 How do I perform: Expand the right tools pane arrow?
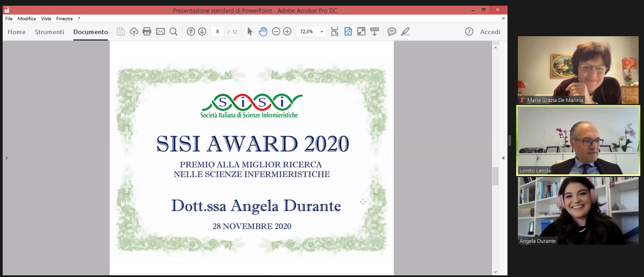click(503, 158)
